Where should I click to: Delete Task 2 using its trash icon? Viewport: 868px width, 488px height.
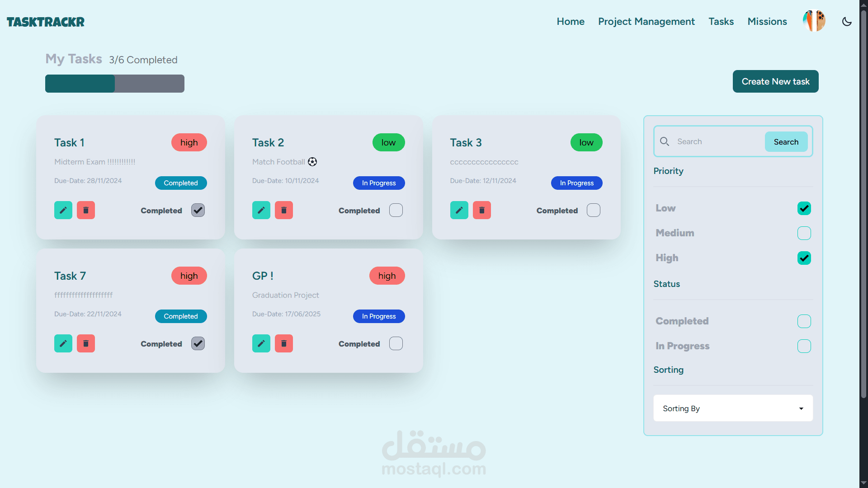pos(284,210)
